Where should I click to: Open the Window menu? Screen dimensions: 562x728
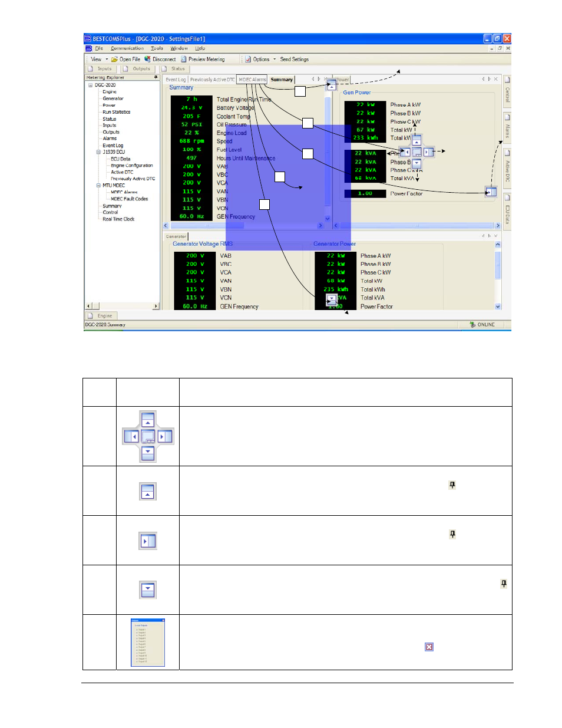click(x=179, y=48)
